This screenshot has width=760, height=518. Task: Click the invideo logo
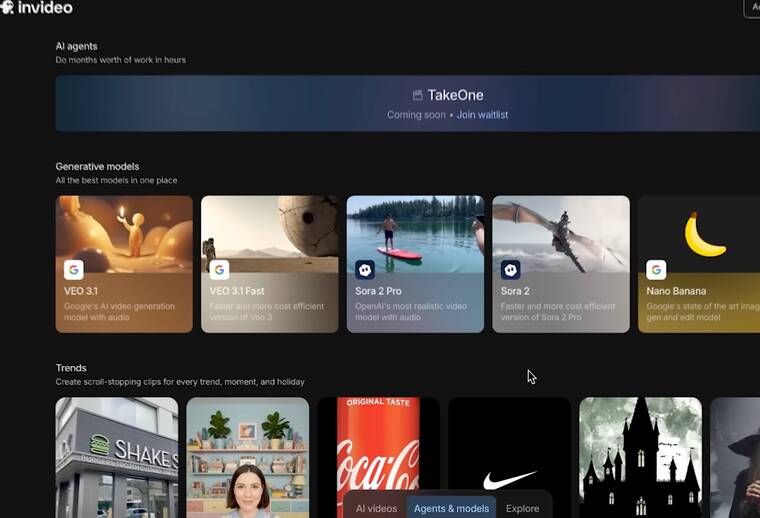(36, 7)
